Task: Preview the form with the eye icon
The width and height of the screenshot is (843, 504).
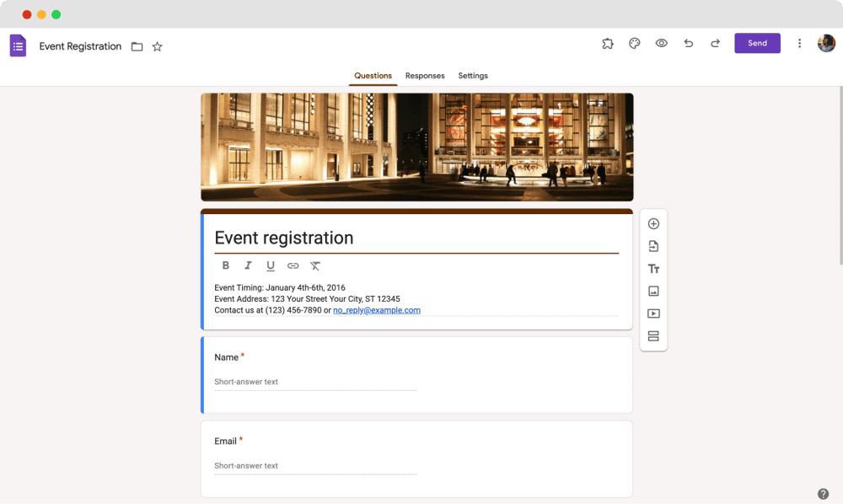Action: tap(661, 43)
